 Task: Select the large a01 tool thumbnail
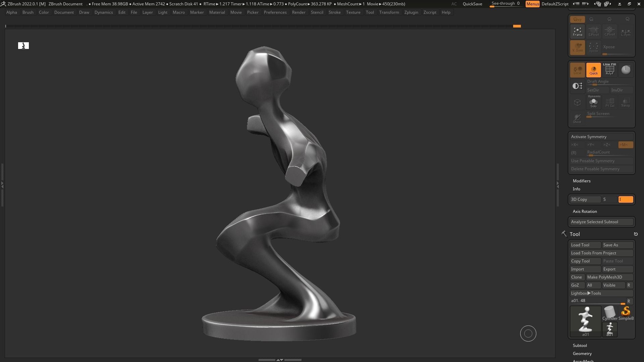coord(585,321)
